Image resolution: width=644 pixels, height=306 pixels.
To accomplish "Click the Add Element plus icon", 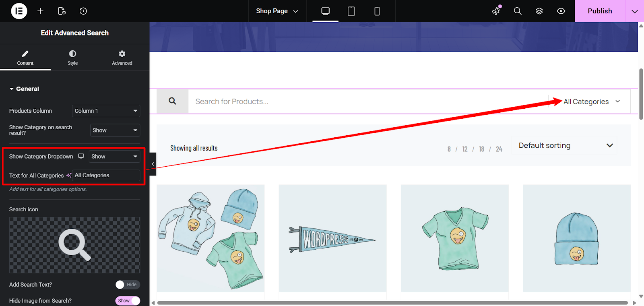I will coord(40,11).
